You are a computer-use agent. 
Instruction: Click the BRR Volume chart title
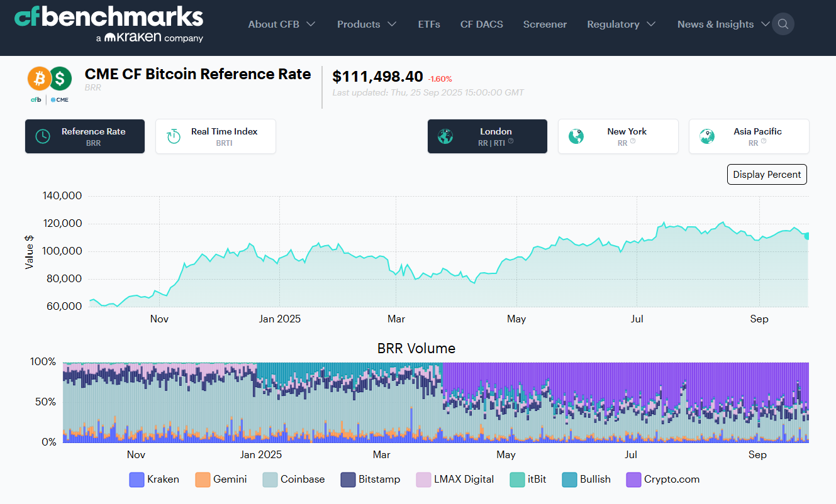416,348
